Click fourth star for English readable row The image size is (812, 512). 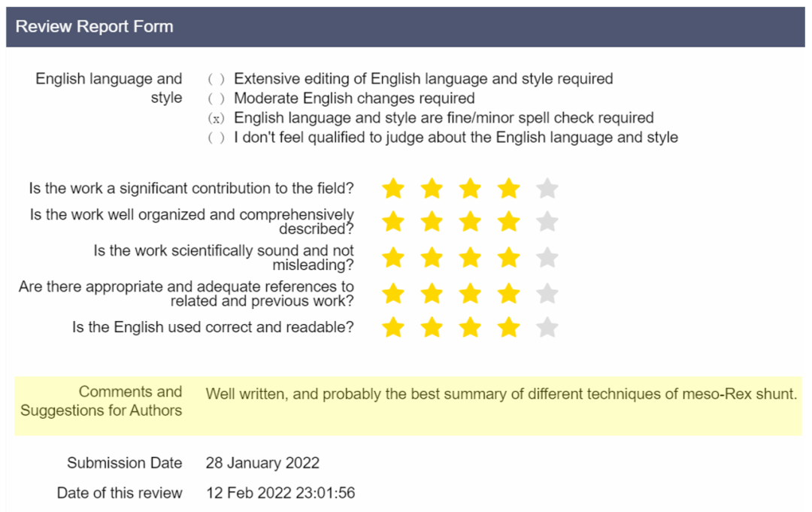pos(508,327)
